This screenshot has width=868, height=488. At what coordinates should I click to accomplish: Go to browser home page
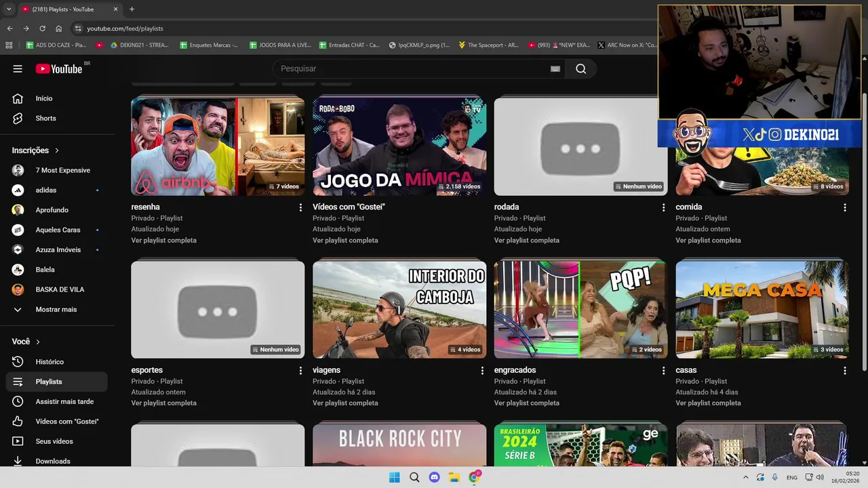click(x=58, y=28)
